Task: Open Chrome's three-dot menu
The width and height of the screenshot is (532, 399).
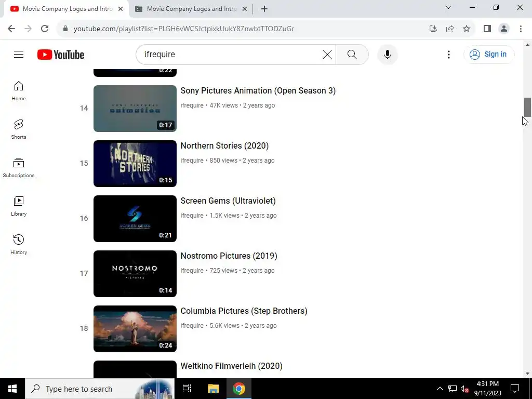Action: [521, 29]
